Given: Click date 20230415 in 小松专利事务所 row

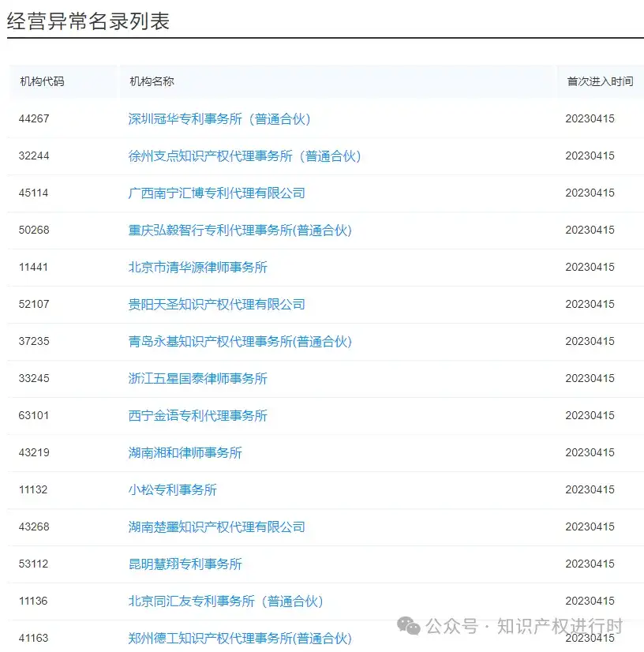Looking at the screenshot, I should click(590, 489).
